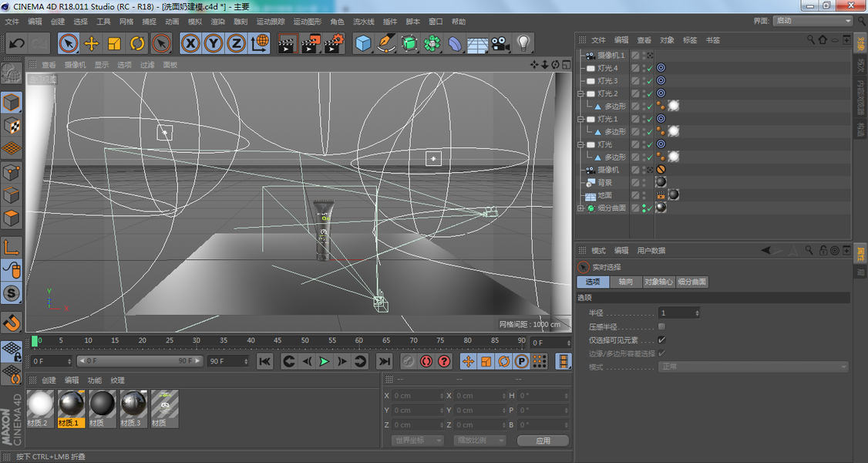Switch to Polygons mode orange-face cube

click(11, 218)
